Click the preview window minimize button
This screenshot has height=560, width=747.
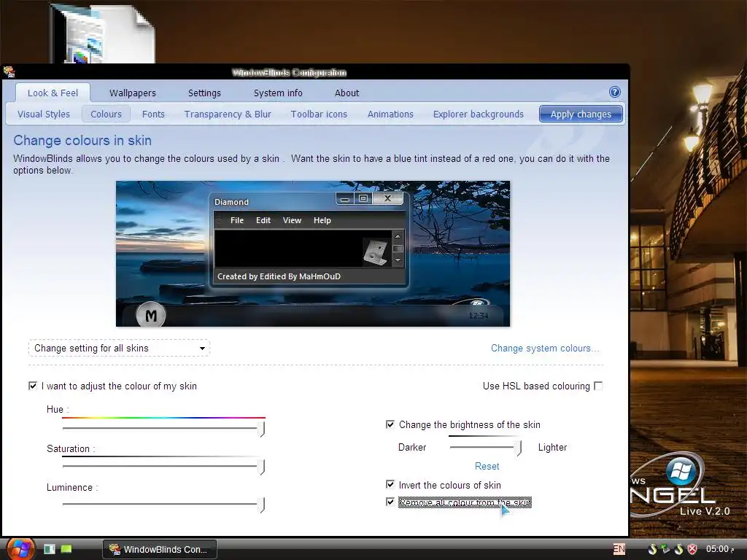345,198
